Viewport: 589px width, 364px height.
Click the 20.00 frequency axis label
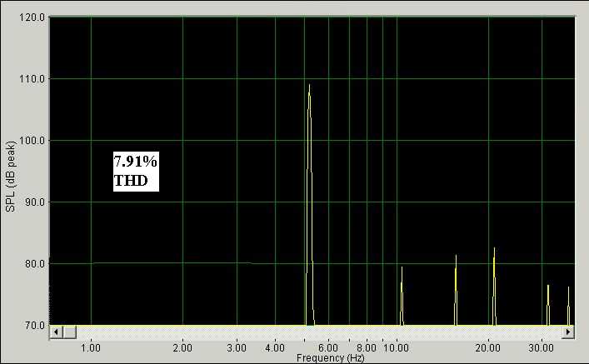pos(488,348)
